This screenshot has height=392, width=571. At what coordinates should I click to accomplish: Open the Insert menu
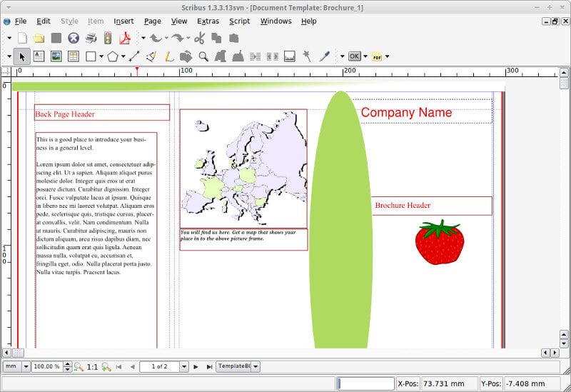coord(123,21)
